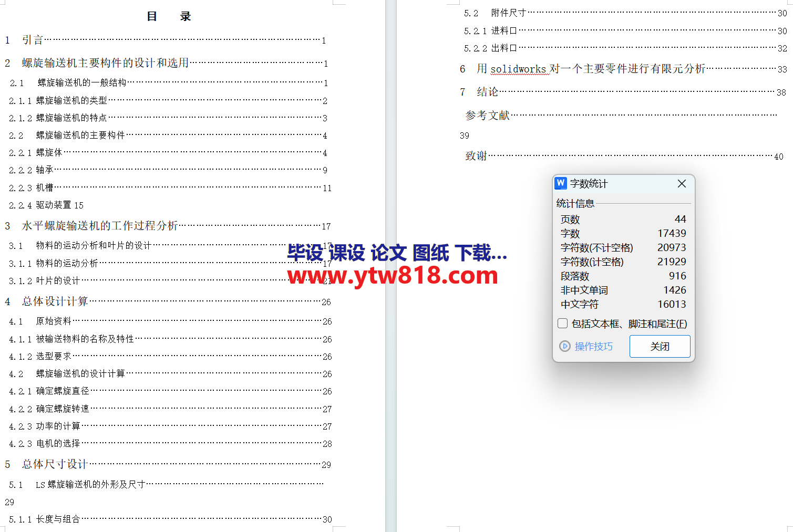Click entry 4.2.3 电机的选择
This screenshot has height=532, width=793.
[x=170, y=443]
